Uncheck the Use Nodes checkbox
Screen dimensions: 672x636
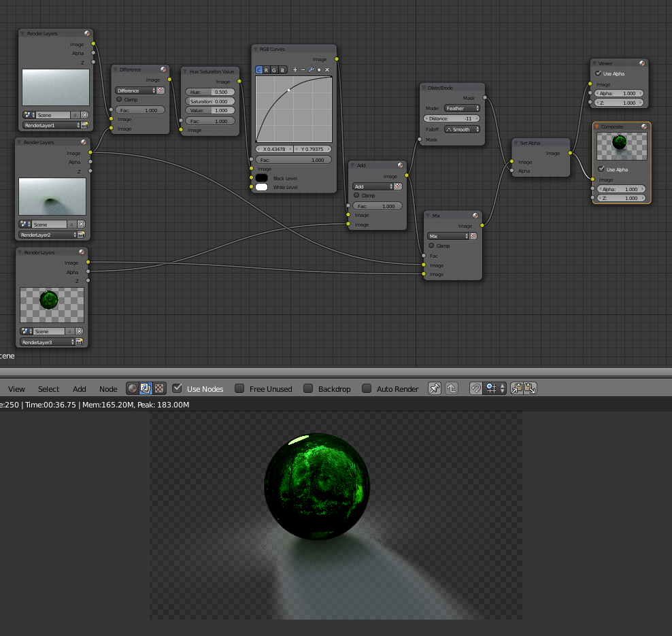[x=177, y=388]
